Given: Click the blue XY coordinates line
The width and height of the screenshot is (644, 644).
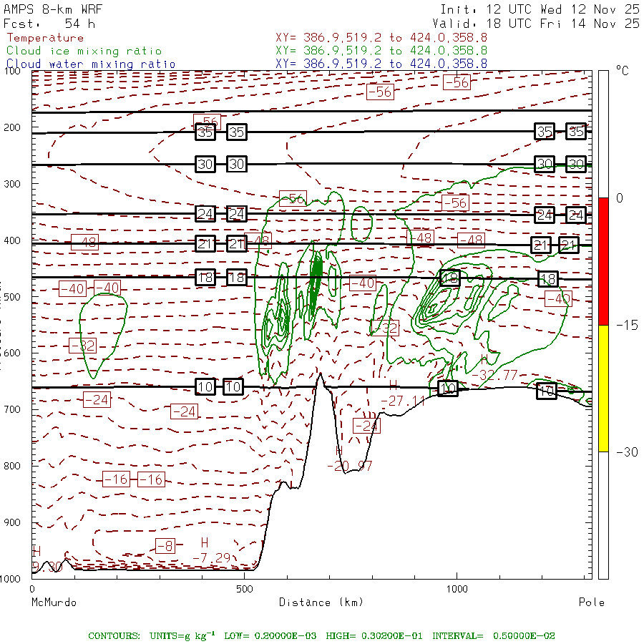Looking at the screenshot, I should pos(381,64).
